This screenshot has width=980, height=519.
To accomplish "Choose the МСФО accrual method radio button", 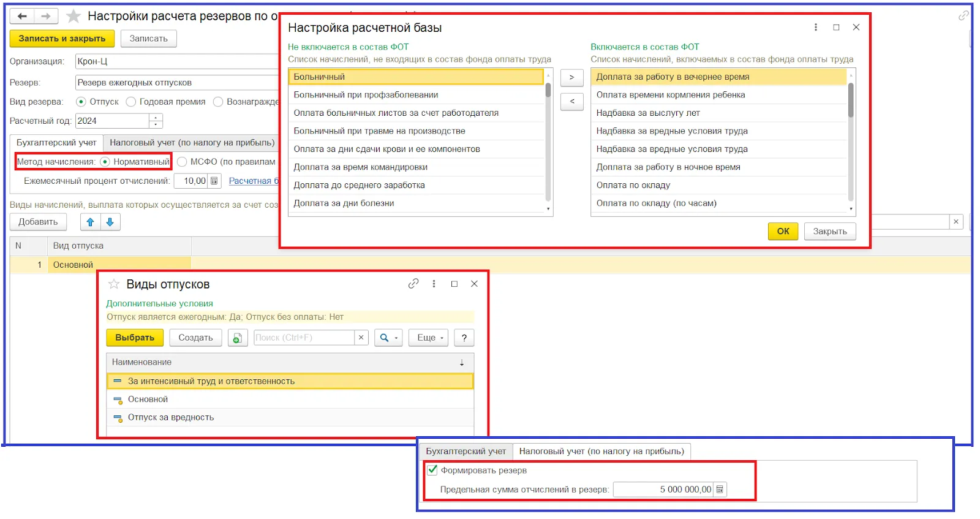I will coord(182,162).
